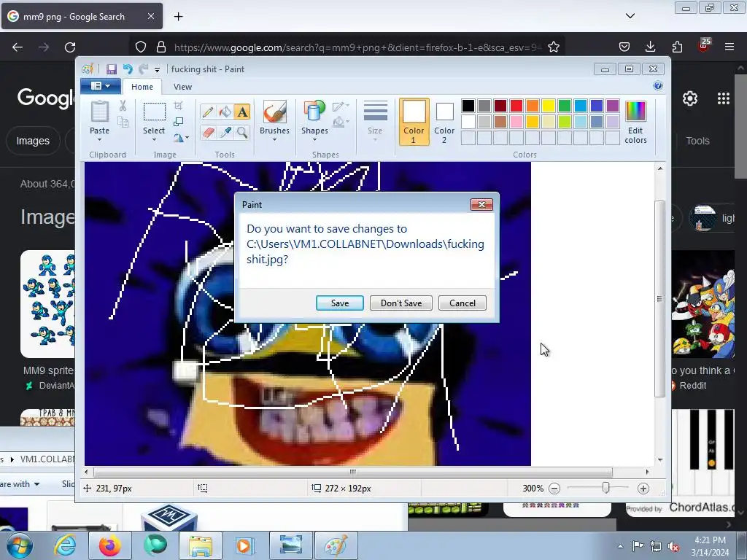
Task: Click Cancel in the Paint dialog
Action: 462,303
